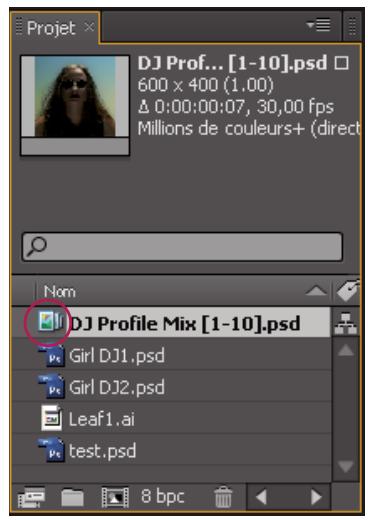The width and height of the screenshot is (368, 520).
Task: Create a new folder with the folder icon
Action: 72,497
